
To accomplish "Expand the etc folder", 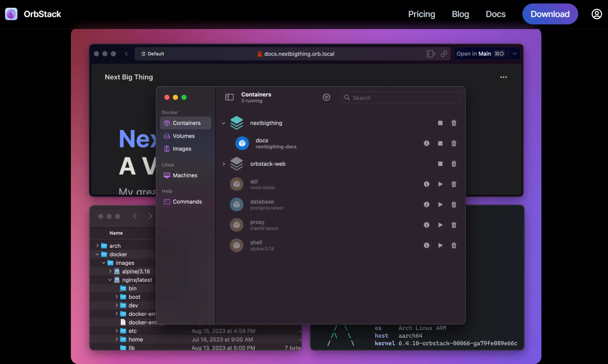I will coord(117,331).
